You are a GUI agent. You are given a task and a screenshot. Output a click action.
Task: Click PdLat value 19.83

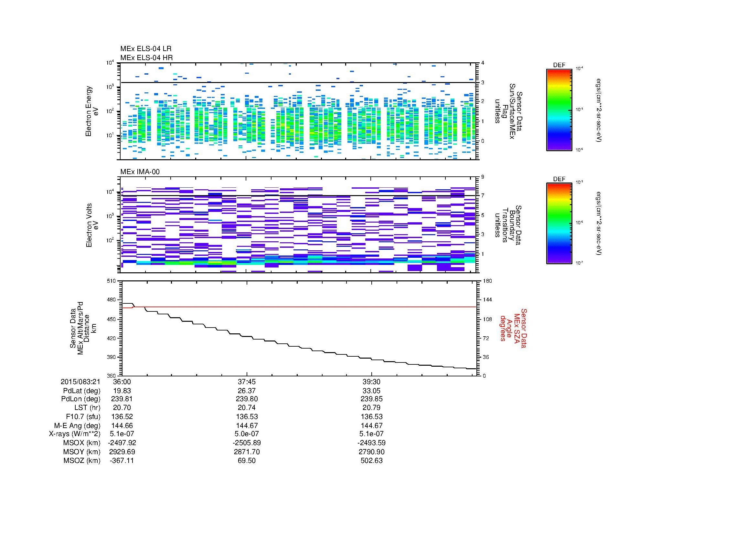pos(122,391)
